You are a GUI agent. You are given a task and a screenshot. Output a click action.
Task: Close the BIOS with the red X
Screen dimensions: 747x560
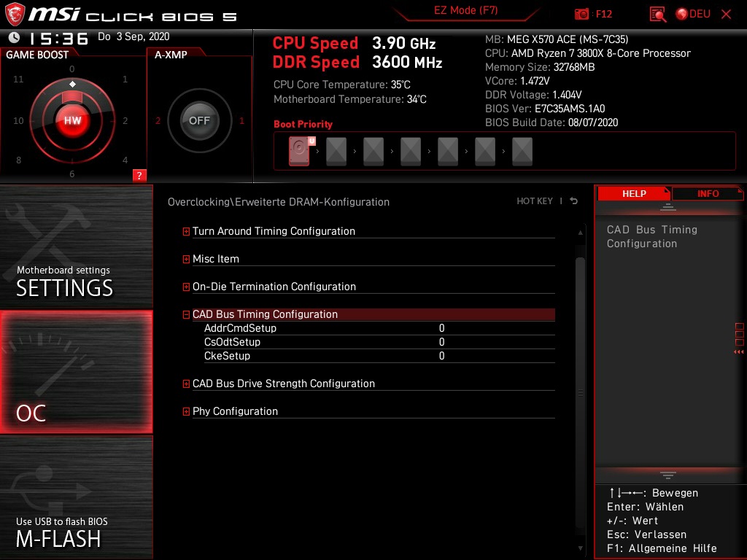[x=726, y=15]
